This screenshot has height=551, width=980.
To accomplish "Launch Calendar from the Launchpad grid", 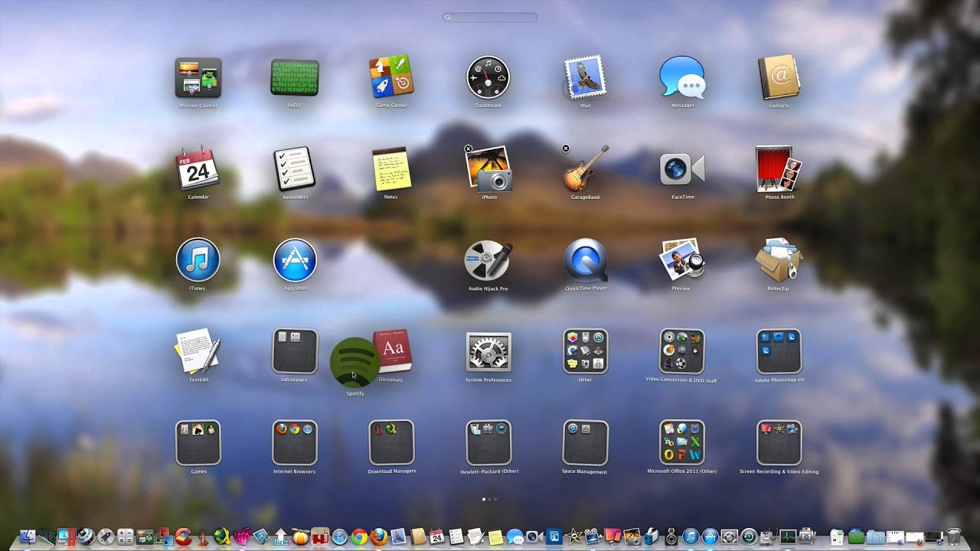I will tap(198, 168).
